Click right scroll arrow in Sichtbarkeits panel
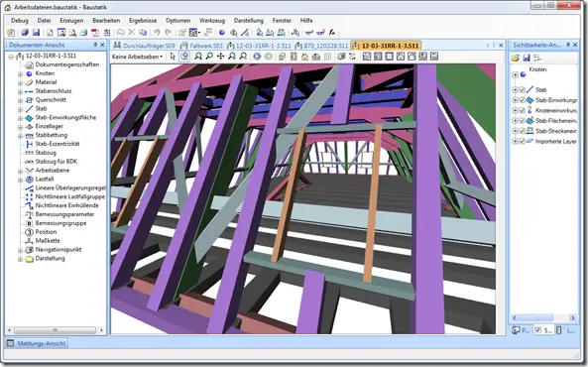 coord(572,317)
